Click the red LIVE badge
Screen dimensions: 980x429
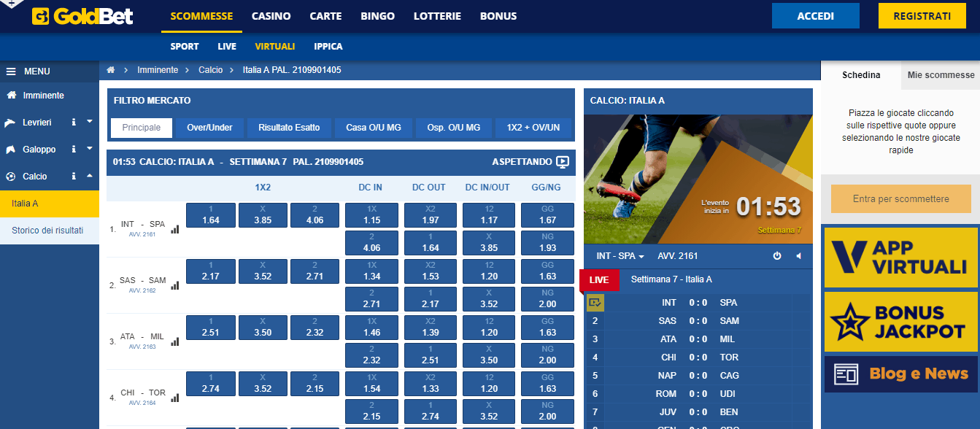599,279
